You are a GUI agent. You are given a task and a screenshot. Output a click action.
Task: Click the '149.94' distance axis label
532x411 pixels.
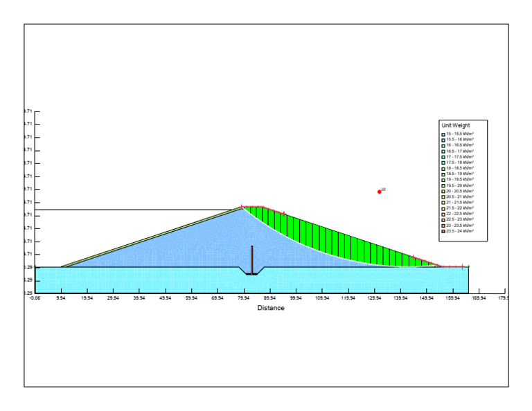pos(427,298)
